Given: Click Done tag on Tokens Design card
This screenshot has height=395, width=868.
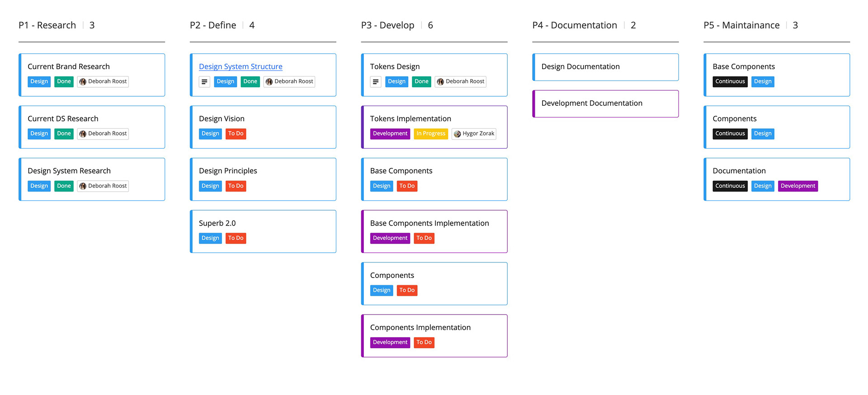Looking at the screenshot, I should click(421, 82).
